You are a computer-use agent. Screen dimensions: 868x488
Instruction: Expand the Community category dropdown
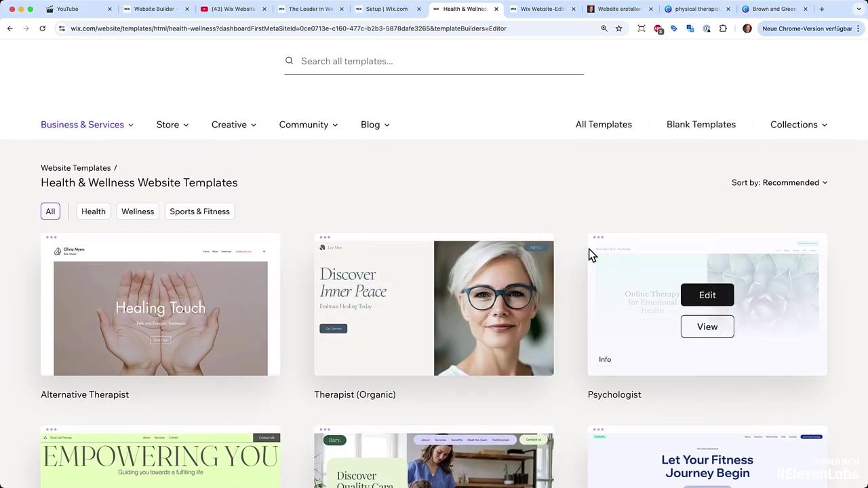308,125
